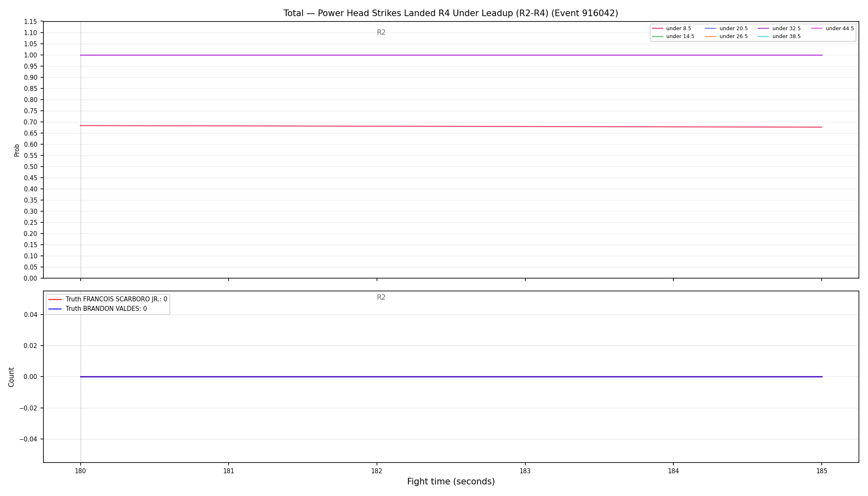Click the 183 tick label on the x-axis

[x=525, y=471]
